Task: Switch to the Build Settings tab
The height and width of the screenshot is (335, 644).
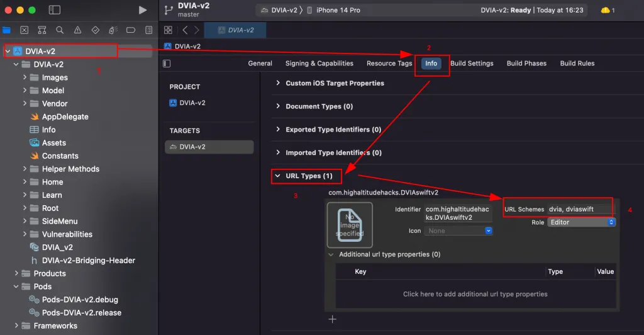Action: [472, 64]
